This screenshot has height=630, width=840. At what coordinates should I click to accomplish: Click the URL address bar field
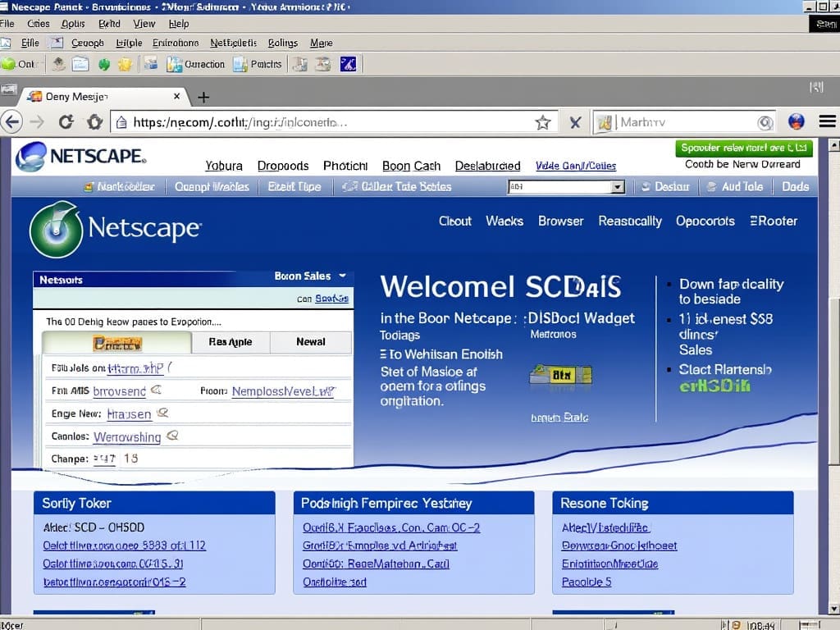328,122
